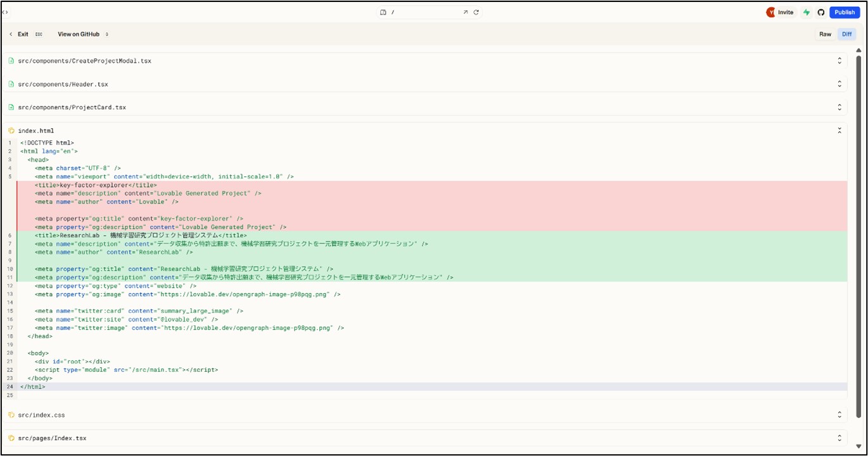The width and height of the screenshot is (868, 456).
Task: Click the code view toggle icon at top-left
Action: 5,12
